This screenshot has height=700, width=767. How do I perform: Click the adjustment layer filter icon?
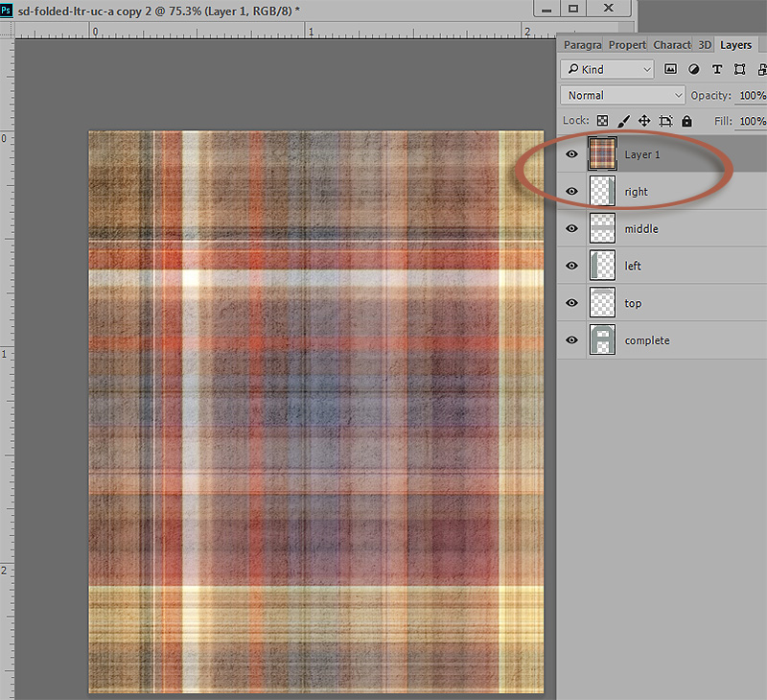(693, 69)
